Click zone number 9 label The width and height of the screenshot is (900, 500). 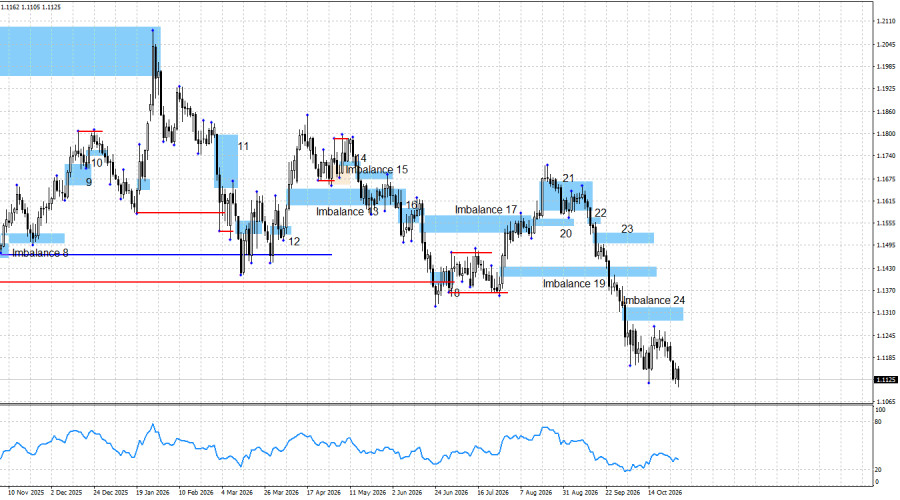pyautogui.click(x=89, y=183)
